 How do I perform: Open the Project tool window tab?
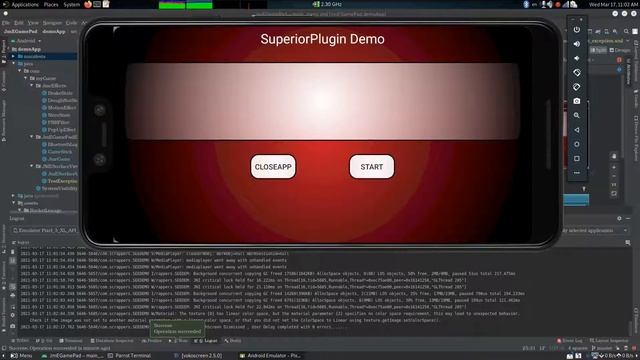(4, 51)
